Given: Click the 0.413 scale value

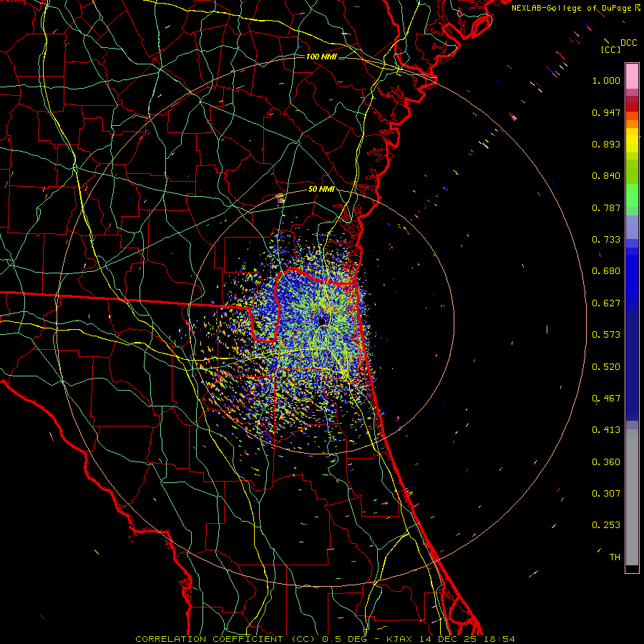Looking at the screenshot, I should (x=606, y=430).
